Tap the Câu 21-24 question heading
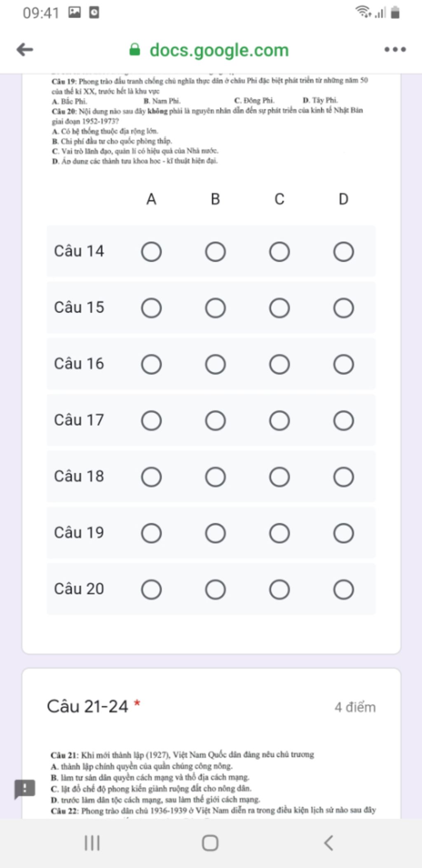Viewport: 422px width, 868px height. [x=87, y=706]
